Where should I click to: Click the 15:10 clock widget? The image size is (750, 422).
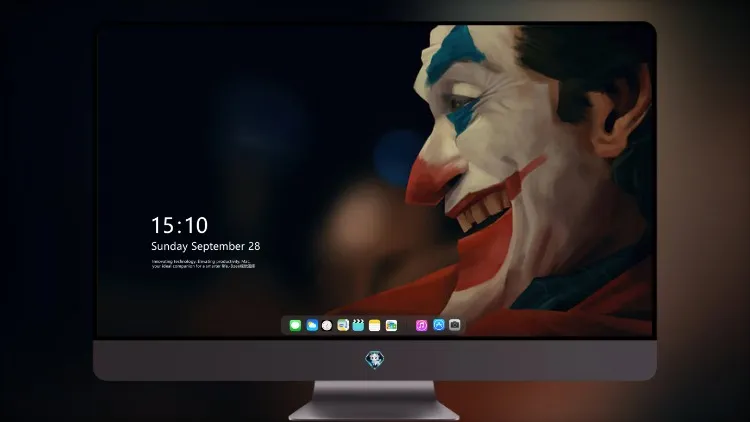coord(179,225)
